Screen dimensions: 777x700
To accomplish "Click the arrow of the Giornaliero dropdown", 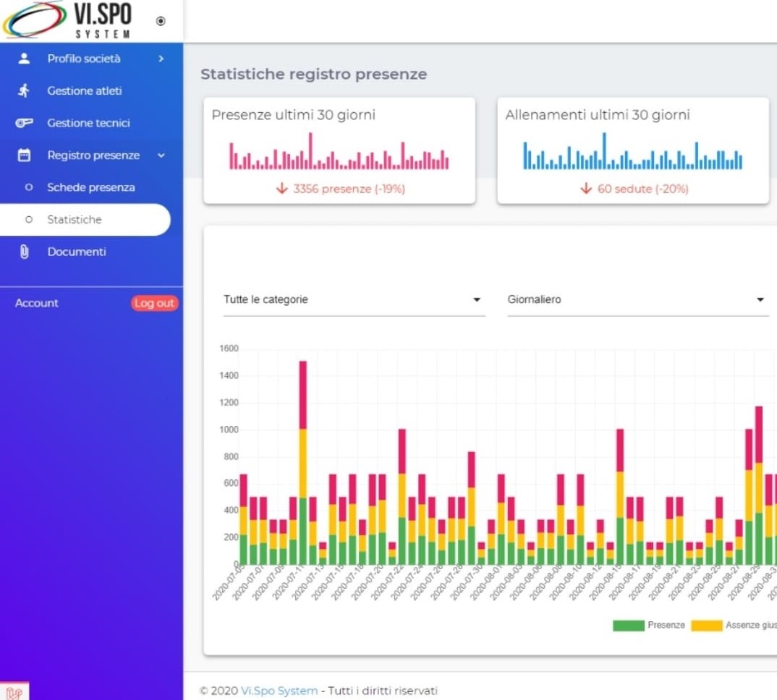I will click(760, 299).
